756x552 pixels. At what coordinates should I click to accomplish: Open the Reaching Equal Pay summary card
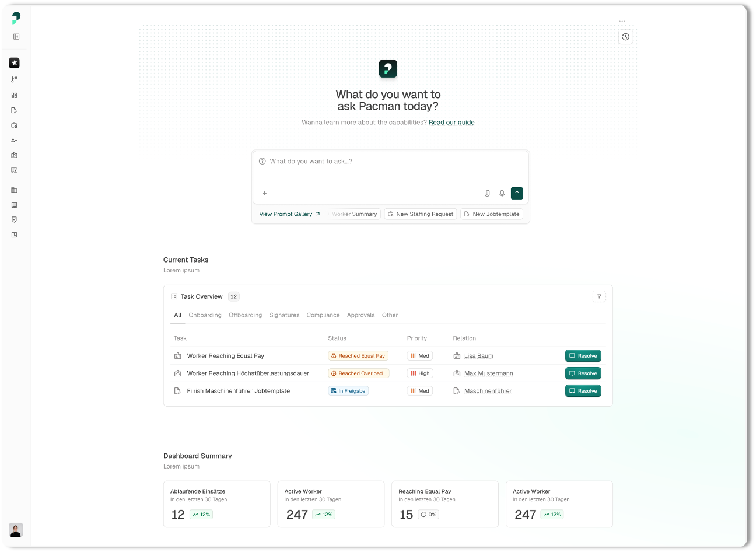coord(445,504)
